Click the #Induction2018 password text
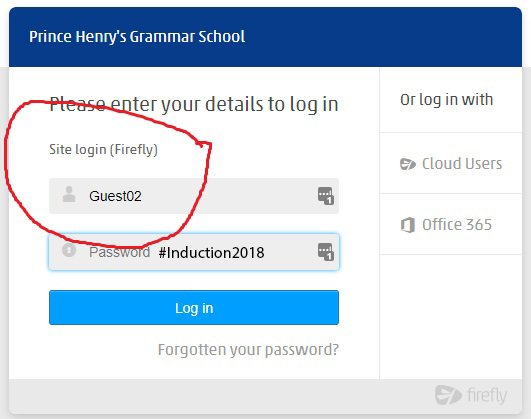Viewport: 531px width, 419px height. (211, 253)
